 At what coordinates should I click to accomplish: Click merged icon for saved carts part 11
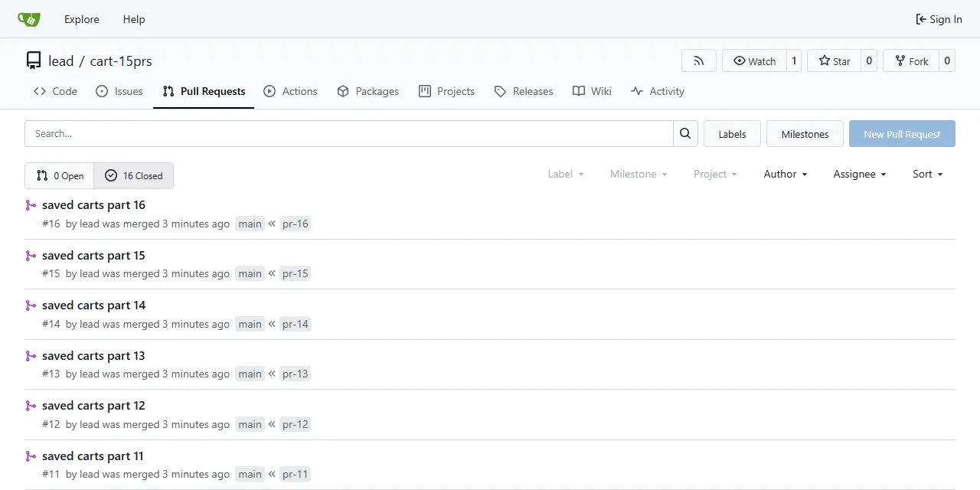(x=31, y=456)
